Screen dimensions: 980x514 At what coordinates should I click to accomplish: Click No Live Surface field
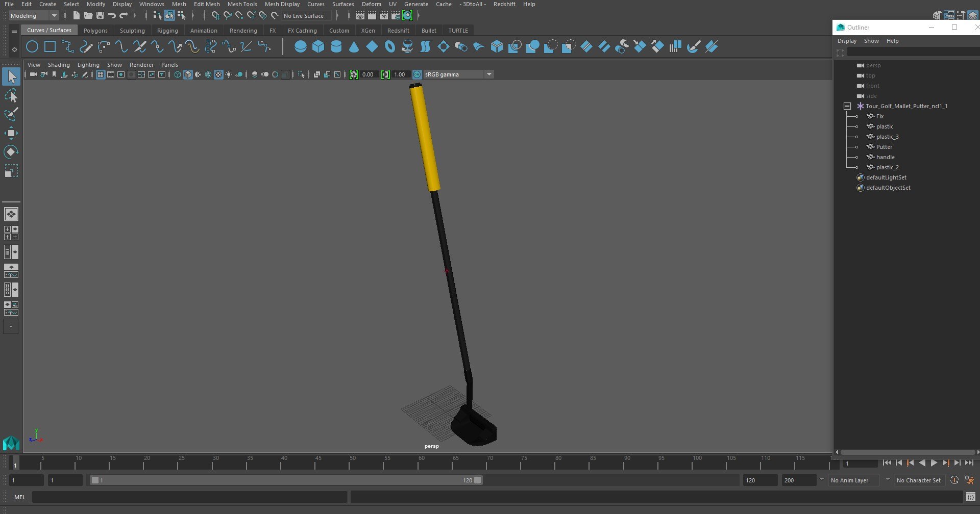[x=306, y=16]
